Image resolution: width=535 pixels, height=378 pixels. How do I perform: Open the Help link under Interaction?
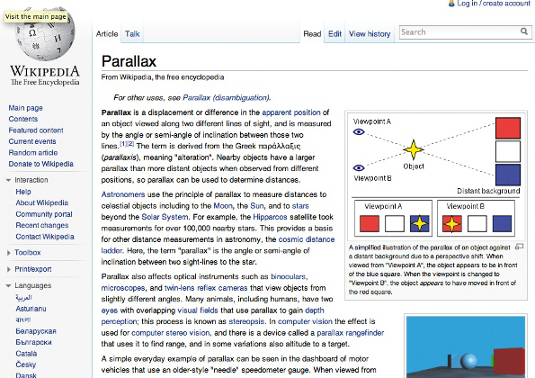click(23, 192)
